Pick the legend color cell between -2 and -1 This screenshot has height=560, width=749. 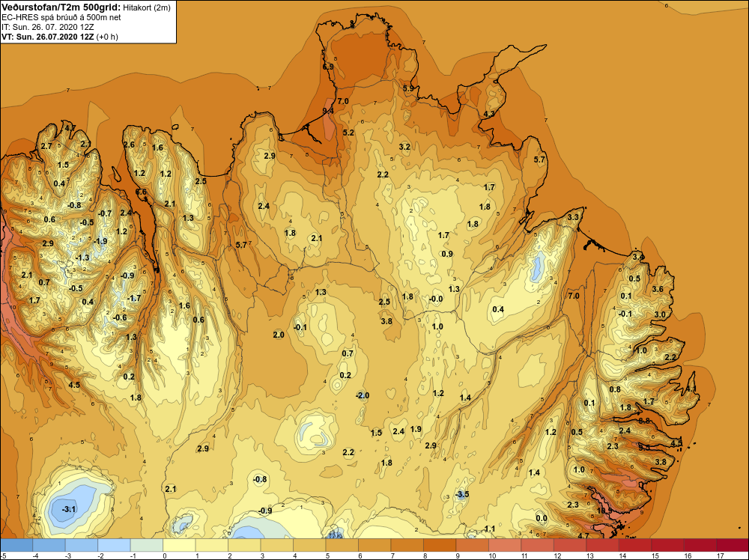[114, 545]
